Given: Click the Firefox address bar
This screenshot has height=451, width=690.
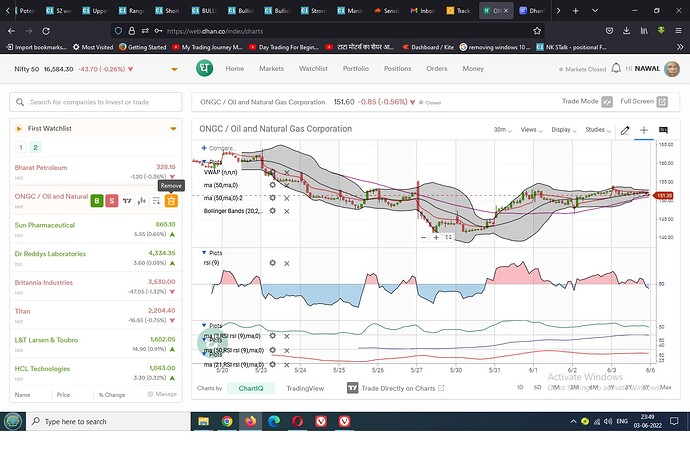Looking at the screenshot, I should 328,31.
